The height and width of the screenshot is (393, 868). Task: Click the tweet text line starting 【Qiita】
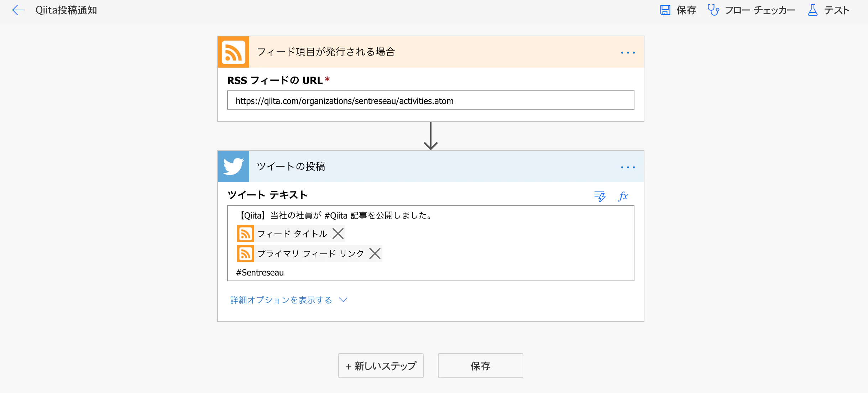coord(335,215)
